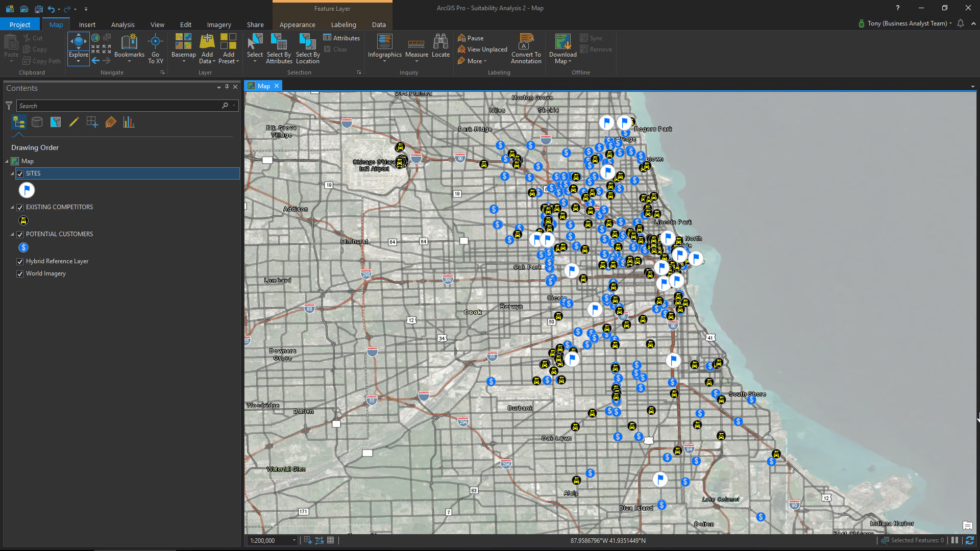The image size is (980, 551).
Task: Click the Open Project icon in quick access toolbar
Action: [24, 9]
